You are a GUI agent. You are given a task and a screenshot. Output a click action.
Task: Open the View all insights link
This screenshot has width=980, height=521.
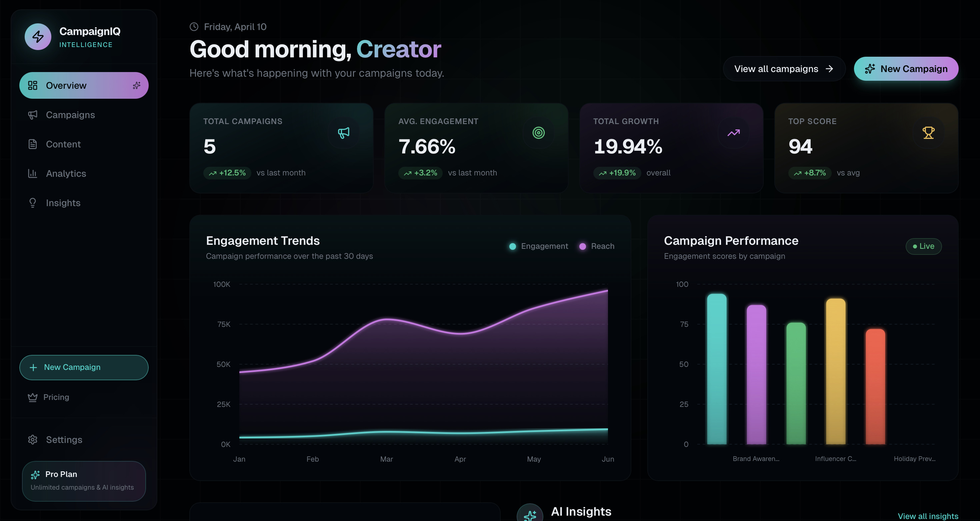(x=928, y=516)
